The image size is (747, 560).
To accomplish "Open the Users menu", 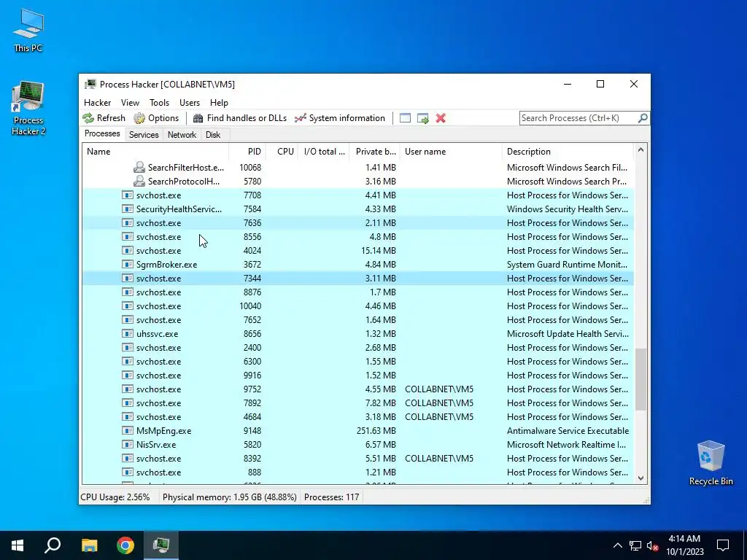I will point(190,102).
